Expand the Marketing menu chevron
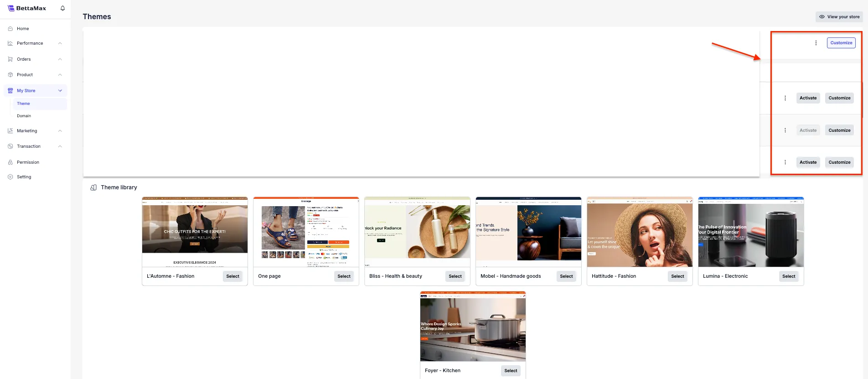This screenshot has height=379, width=868. (x=60, y=131)
